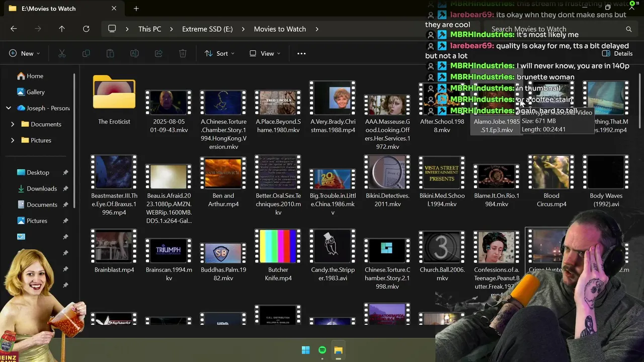Open pinned Desktop in sidebar
Image resolution: width=644 pixels, height=362 pixels.
(x=38, y=172)
